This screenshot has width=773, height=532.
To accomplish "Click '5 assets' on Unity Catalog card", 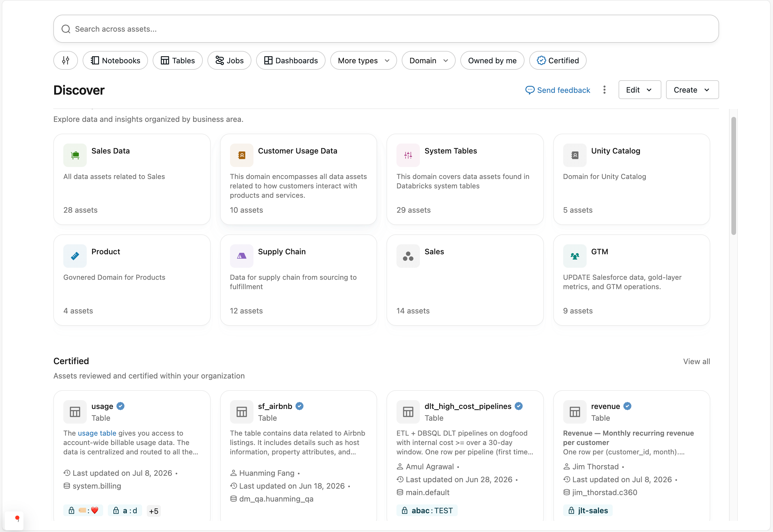I will (x=578, y=210).
